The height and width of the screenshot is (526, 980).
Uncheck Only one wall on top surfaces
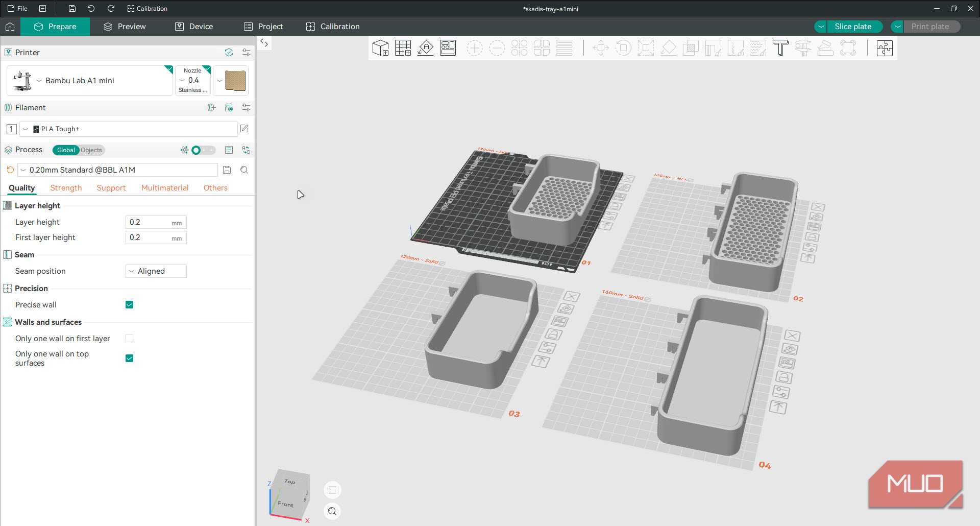click(x=130, y=358)
